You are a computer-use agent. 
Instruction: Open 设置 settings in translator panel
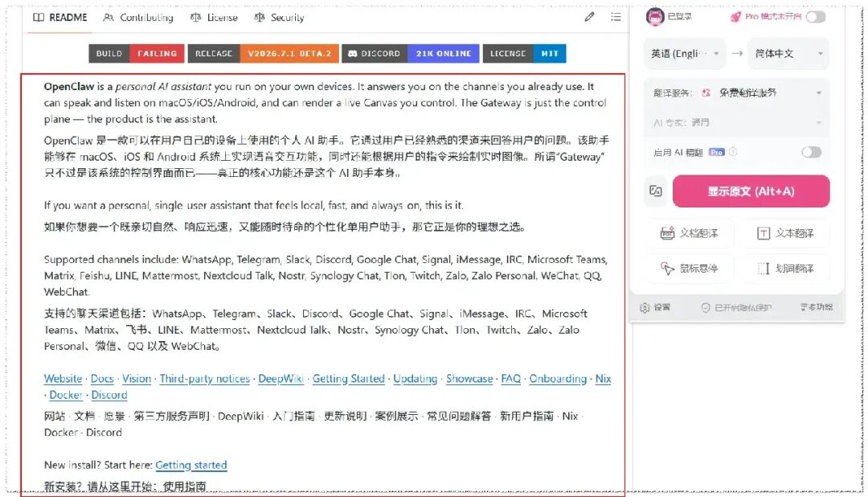tap(655, 307)
